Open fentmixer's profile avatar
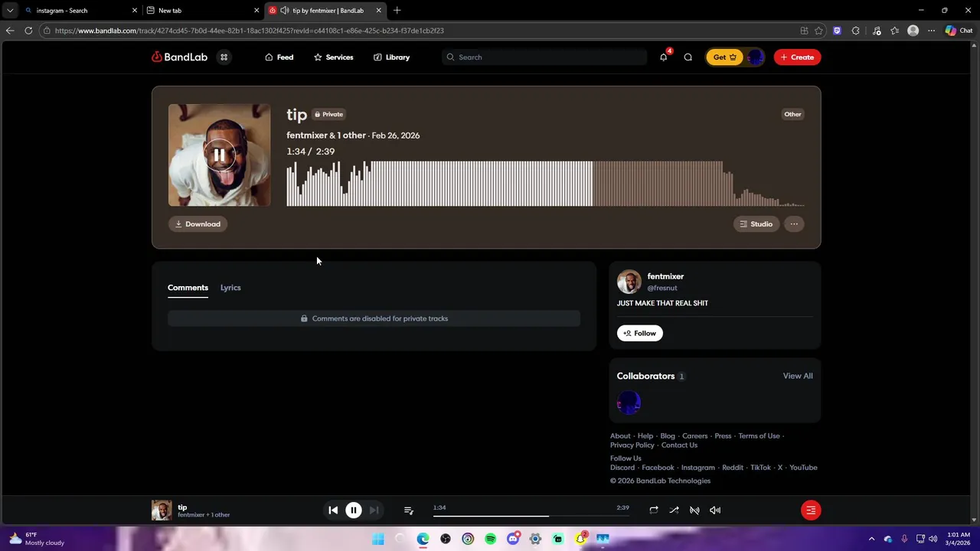Screen dimensions: 980x551 click(629, 282)
